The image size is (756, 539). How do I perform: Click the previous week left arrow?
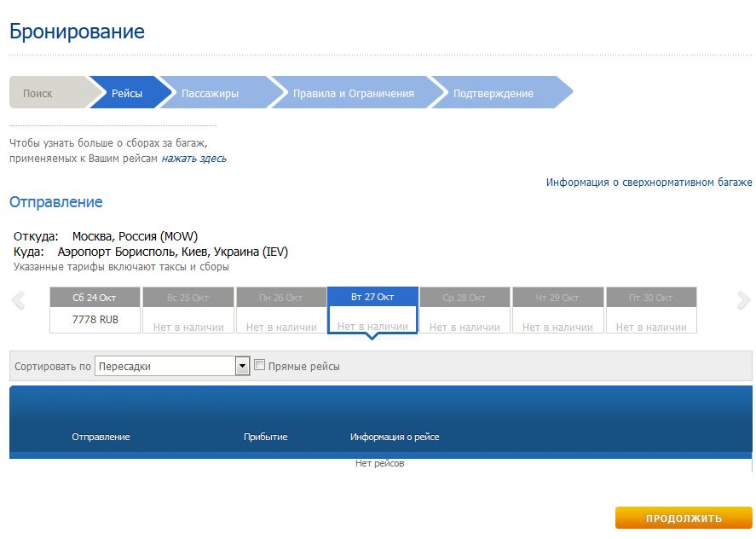[x=18, y=300]
